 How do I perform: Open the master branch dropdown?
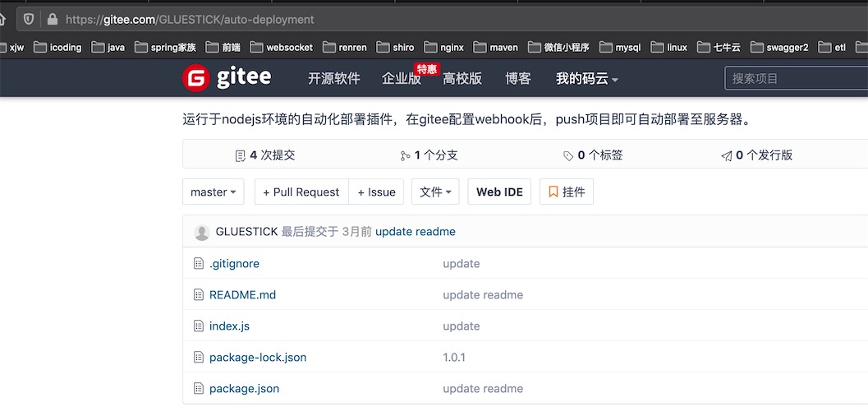pos(214,192)
